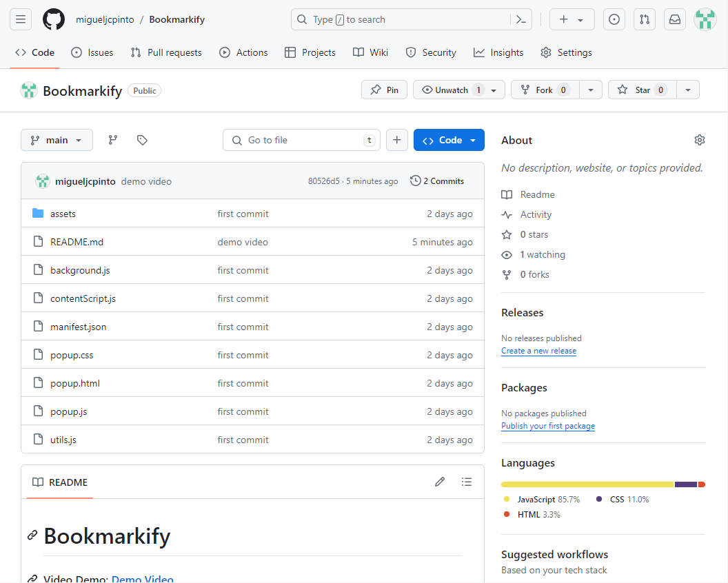Viewport: 728px width, 583px height.
Task: Fork the Bookmarkify repository
Action: pos(545,90)
